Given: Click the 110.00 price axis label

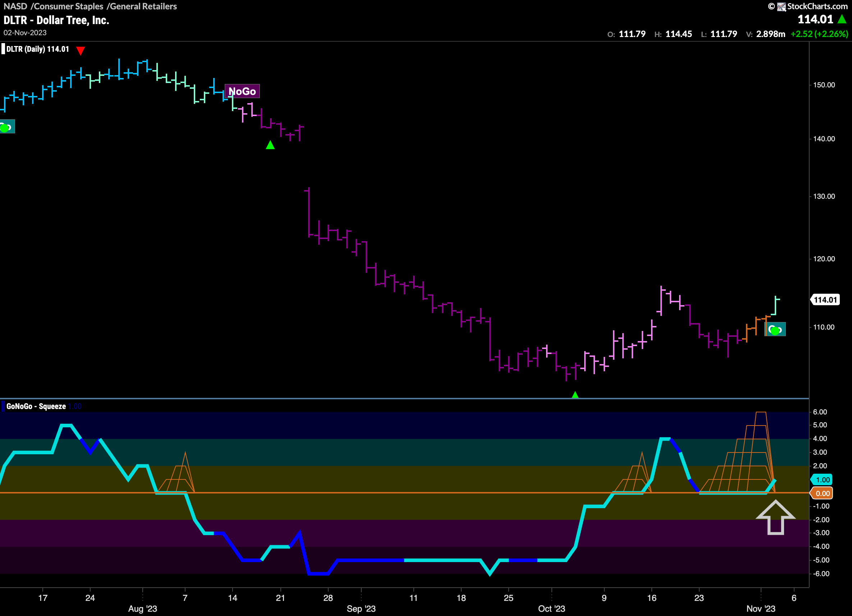Looking at the screenshot, I should (x=824, y=327).
